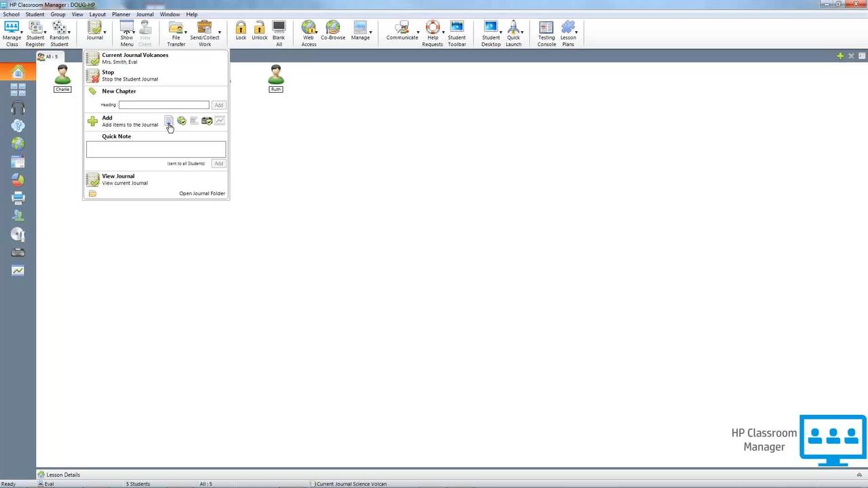Open the Group menu
The width and height of the screenshot is (868, 488).
click(x=58, y=14)
